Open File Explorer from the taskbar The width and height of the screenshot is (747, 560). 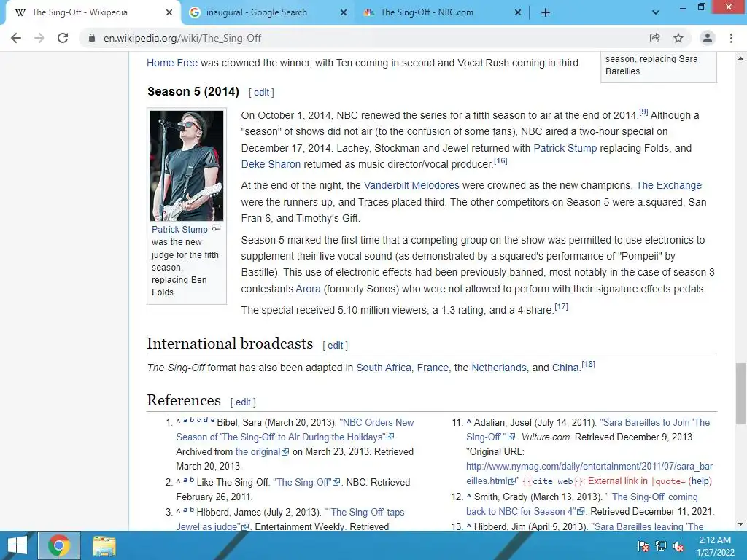tap(104, 545)
